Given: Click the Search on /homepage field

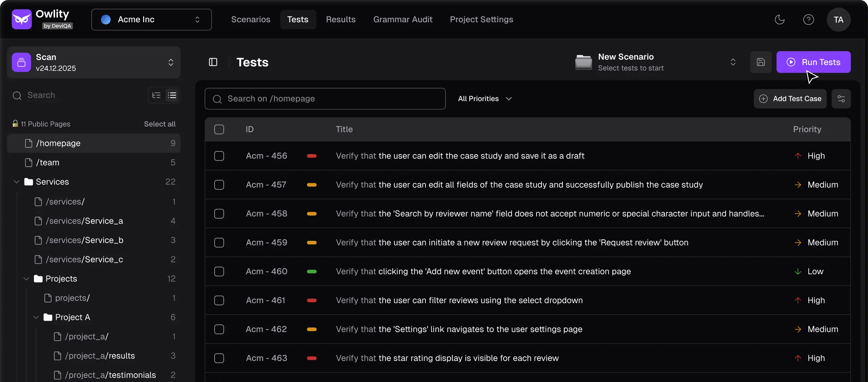Looking at the screenshot, I should pyautogui.click(x=325, y=99).
